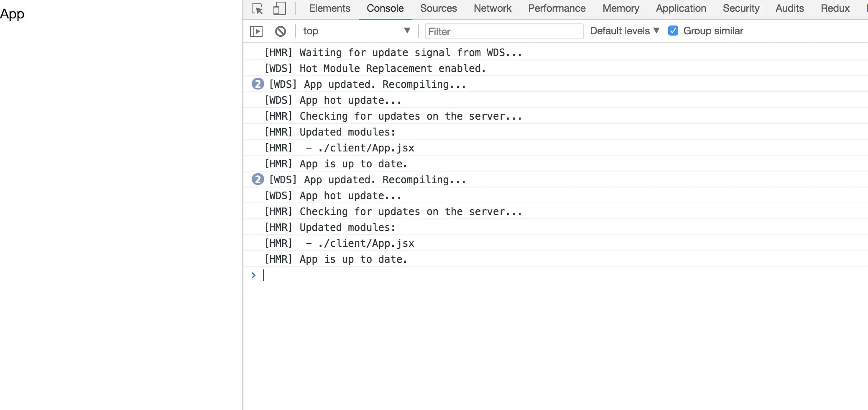Show the console sidebar panel icon

pos(256,31)
